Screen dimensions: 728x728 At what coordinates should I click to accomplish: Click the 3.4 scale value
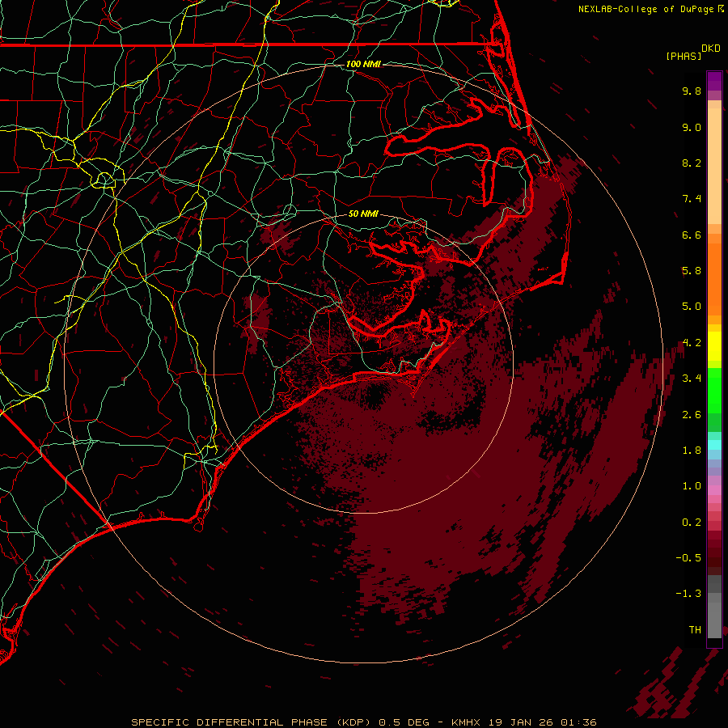pos(692,379)
